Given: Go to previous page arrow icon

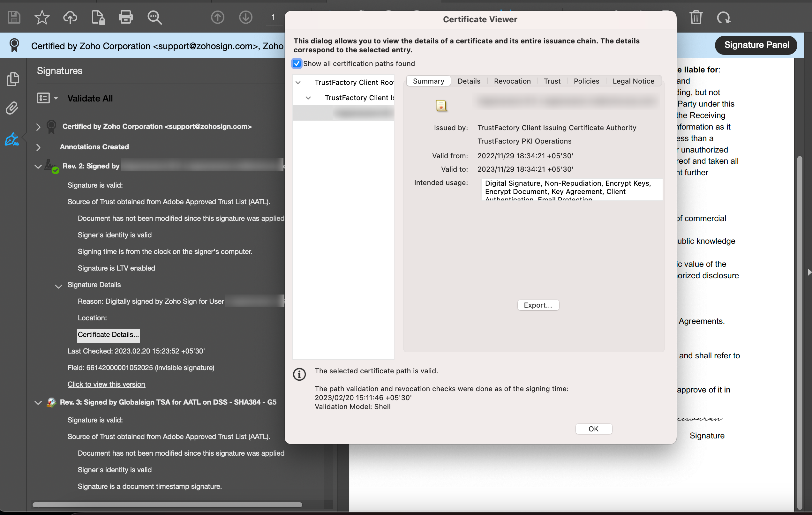Looking at the screenshot, I should coord(217,17).
